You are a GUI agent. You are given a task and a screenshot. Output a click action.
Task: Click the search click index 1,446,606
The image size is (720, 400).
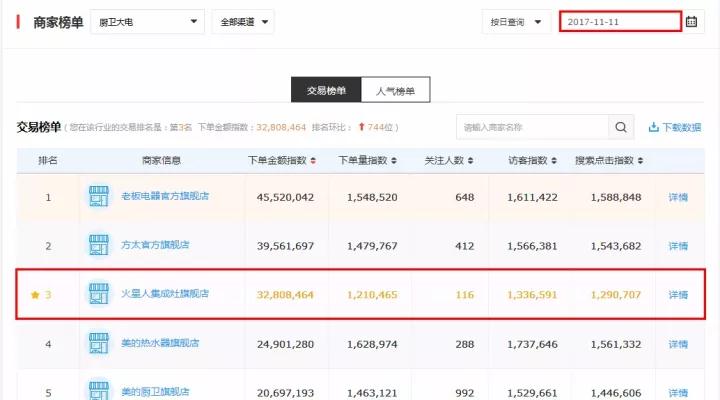coord(616,393)
